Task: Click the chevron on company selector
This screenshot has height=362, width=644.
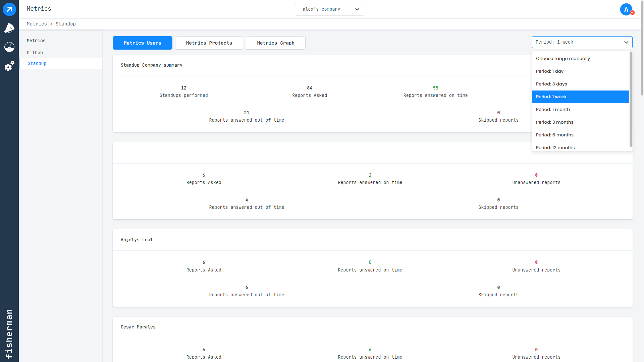Action: (357, 9)
